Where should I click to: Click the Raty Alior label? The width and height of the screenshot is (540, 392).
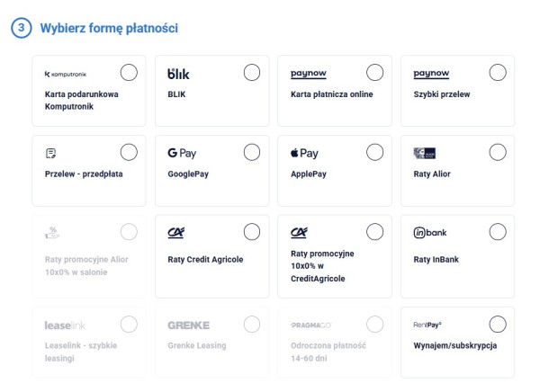coord(432,174)
